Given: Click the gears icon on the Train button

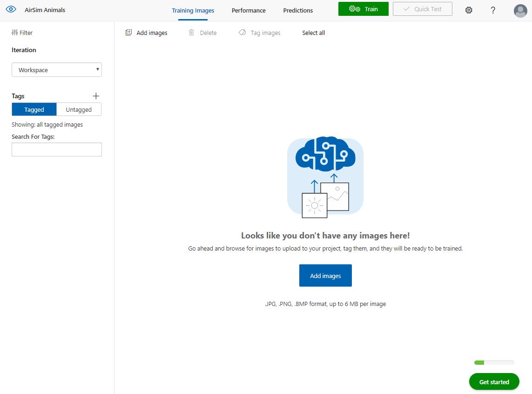Looking at the screenshot, I should click(355, 9).
